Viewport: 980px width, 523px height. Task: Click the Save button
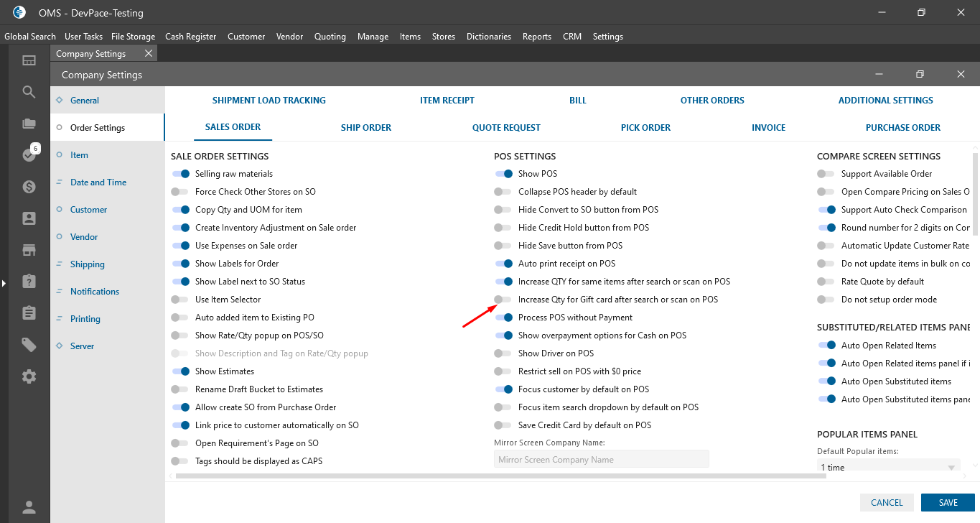(x=948, y=503)
